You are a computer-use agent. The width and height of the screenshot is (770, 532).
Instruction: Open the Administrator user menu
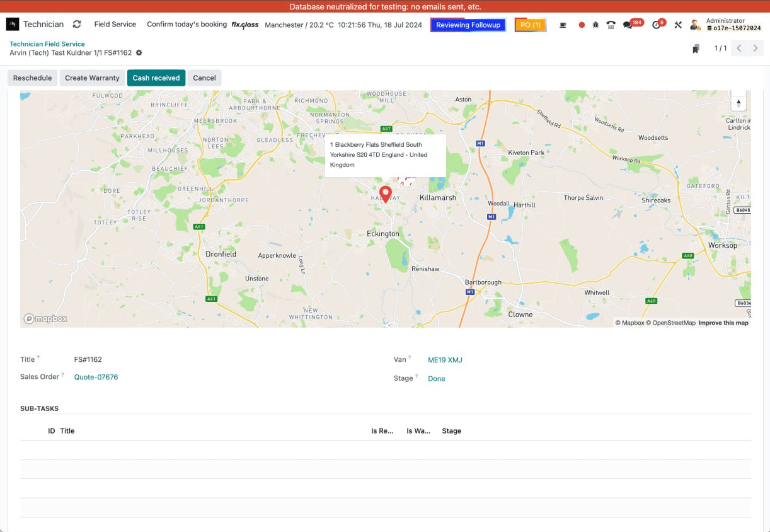click(x=726, y=25)
